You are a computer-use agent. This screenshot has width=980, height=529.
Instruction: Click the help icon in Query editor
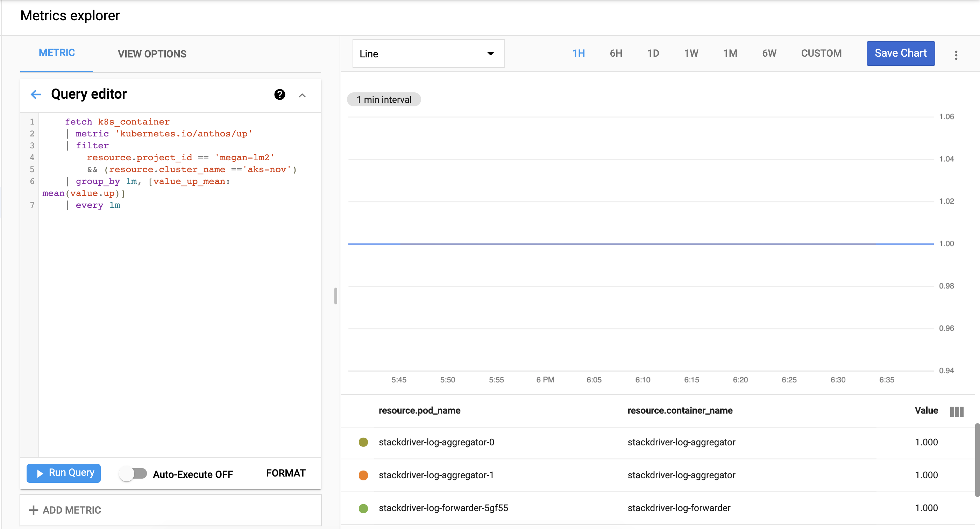click(280, 94)
